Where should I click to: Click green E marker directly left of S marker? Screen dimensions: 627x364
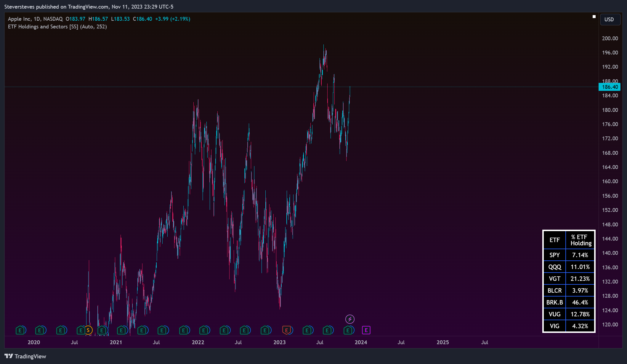click(81, 330)
